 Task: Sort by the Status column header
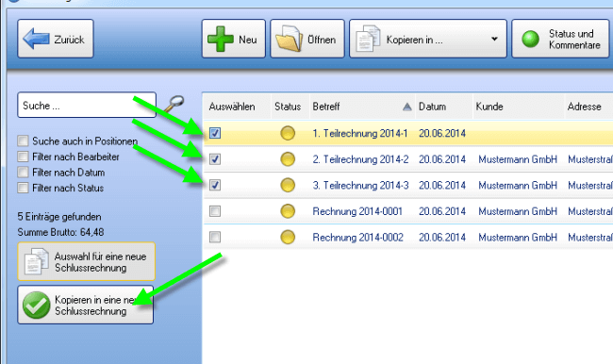[290, 107]
